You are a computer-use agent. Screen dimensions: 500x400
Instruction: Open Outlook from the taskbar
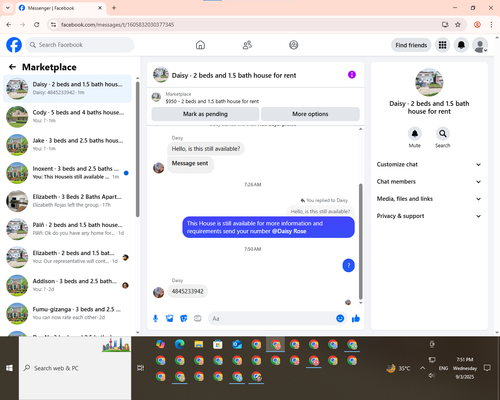[237, 344]
